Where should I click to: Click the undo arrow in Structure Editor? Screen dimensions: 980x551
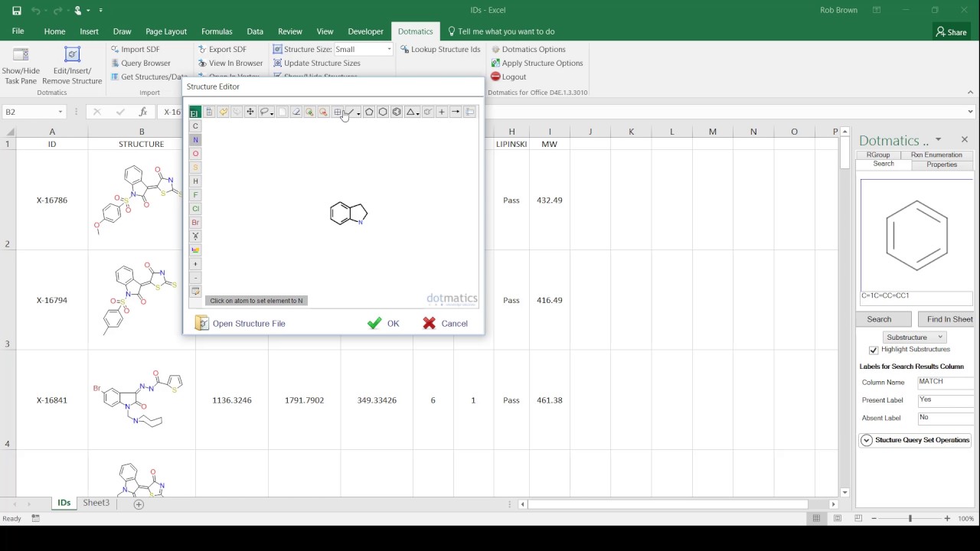pyautogui.click(x=223, y=112)
